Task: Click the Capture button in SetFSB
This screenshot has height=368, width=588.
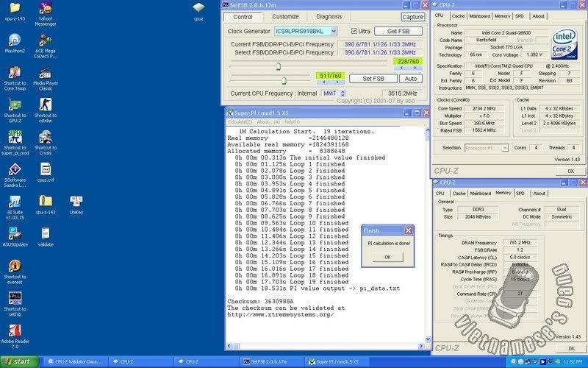Action: (413, 17)
